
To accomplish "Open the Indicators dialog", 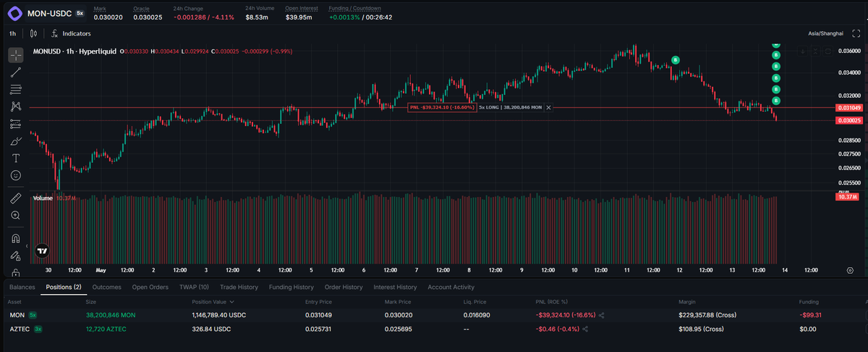I will coord(72,33).
